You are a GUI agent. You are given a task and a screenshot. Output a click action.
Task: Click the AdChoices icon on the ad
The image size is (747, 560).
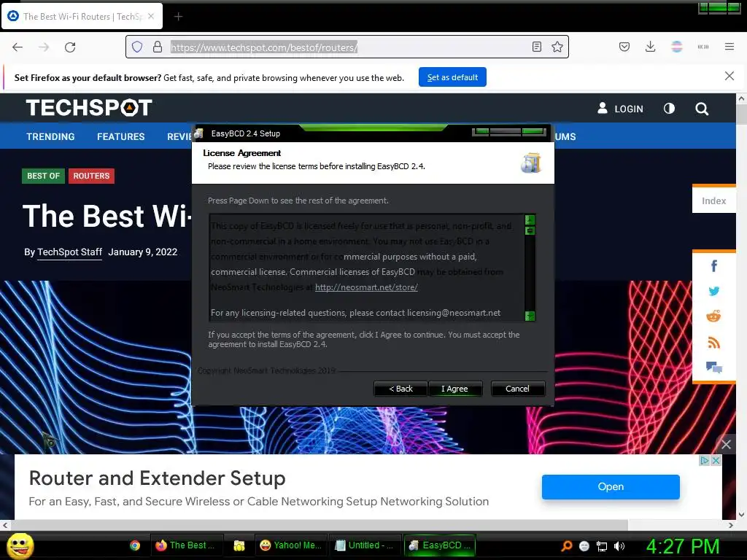[x=705, y=461]
